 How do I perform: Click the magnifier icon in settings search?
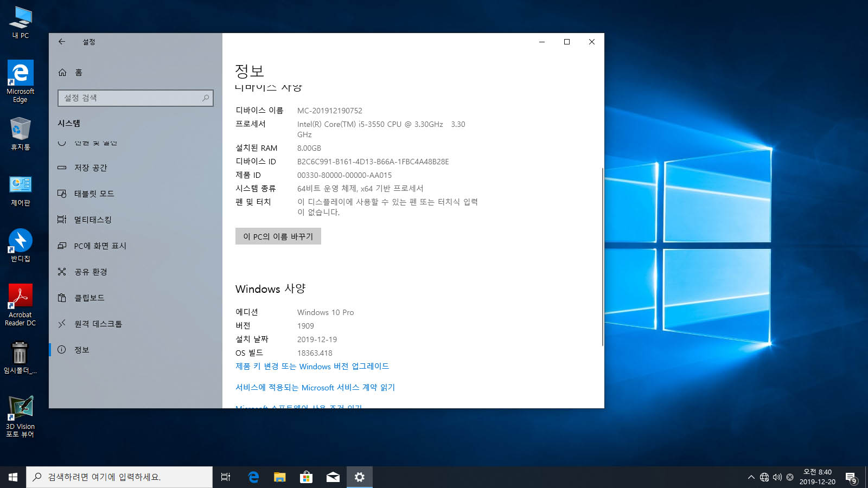tap(206, 98)
